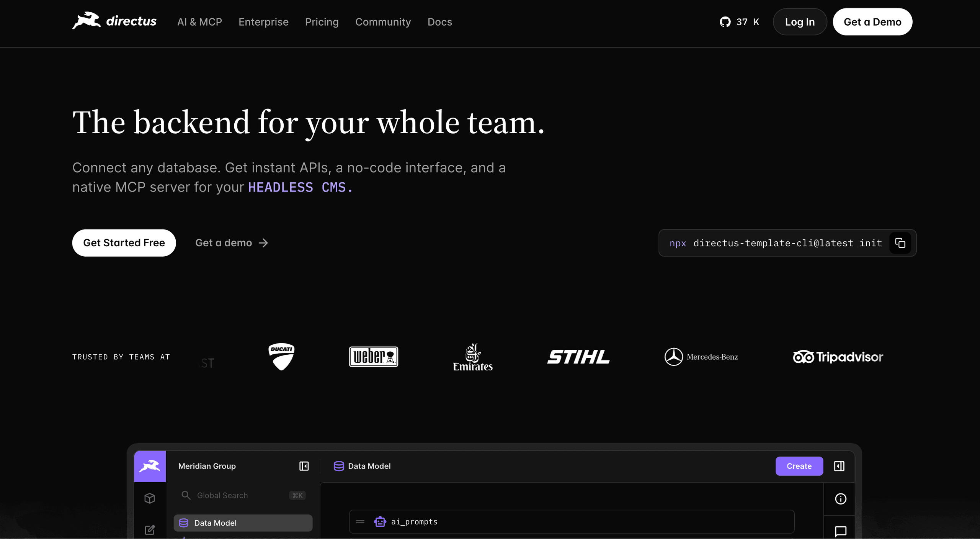Grab the drag handle on ai_prompts row
The height and width of the screenshot is (539, 980).
coord(360,522)
